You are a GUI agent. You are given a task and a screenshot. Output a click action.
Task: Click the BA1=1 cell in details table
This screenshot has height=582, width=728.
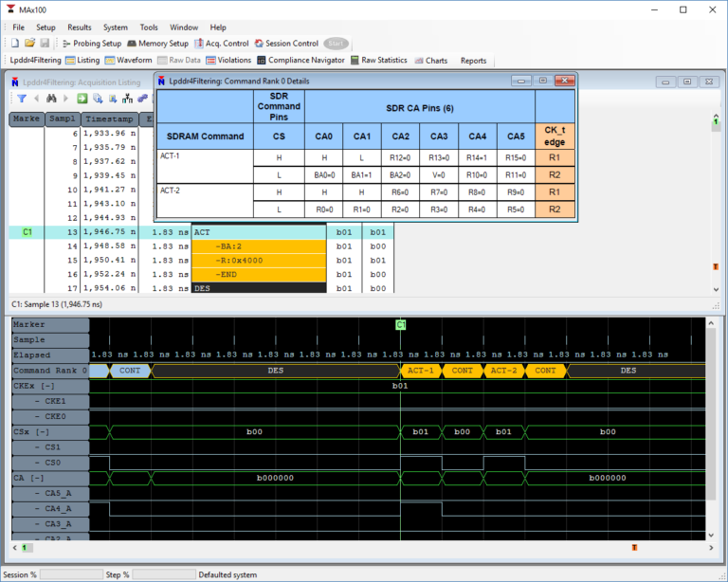click(x=362, y=175)
